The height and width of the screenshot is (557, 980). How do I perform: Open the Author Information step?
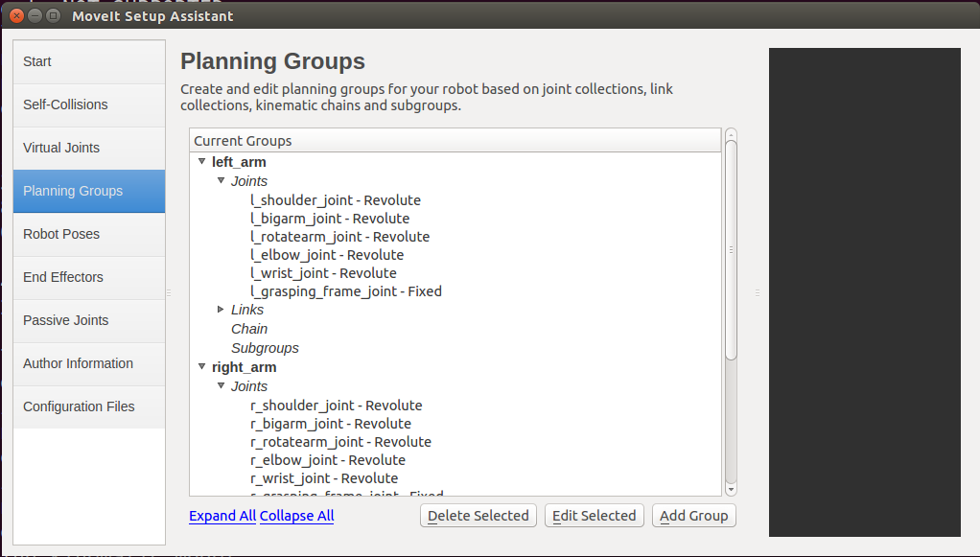[x=89, y=364]
